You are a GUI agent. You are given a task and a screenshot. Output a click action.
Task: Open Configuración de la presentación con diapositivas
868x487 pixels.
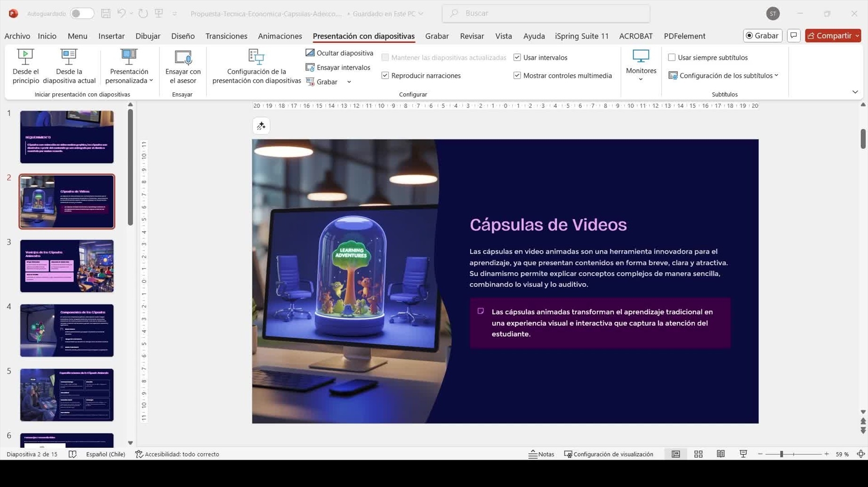(256, 57)
